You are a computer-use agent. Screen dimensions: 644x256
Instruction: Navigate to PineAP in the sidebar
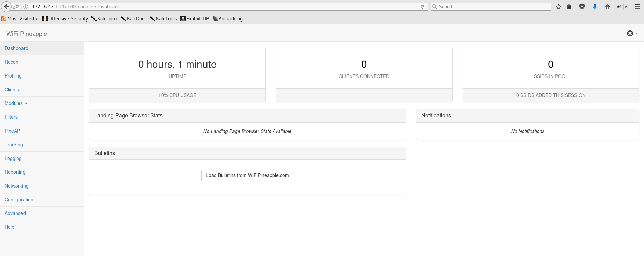pyautogui.click(x=12, y=131)
